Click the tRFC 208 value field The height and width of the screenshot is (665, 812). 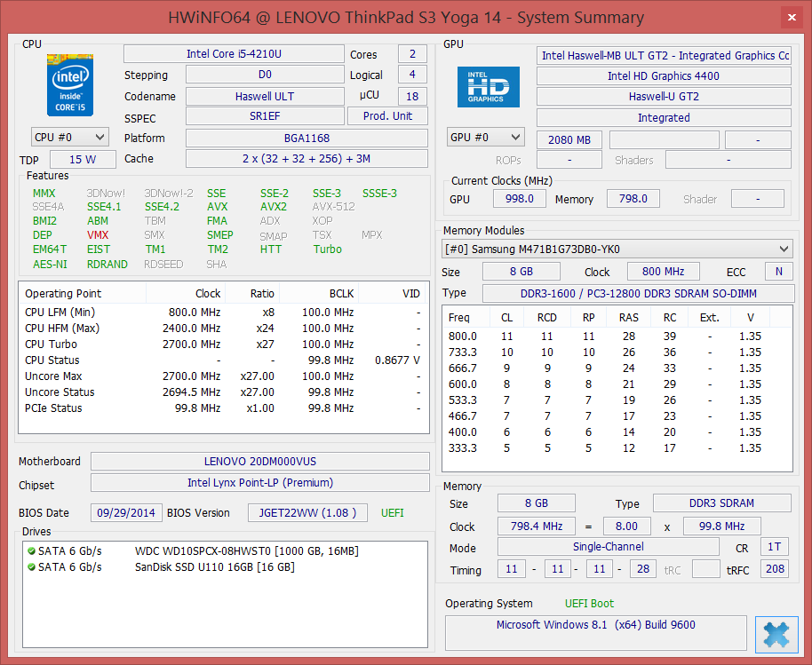click(775, 569)
